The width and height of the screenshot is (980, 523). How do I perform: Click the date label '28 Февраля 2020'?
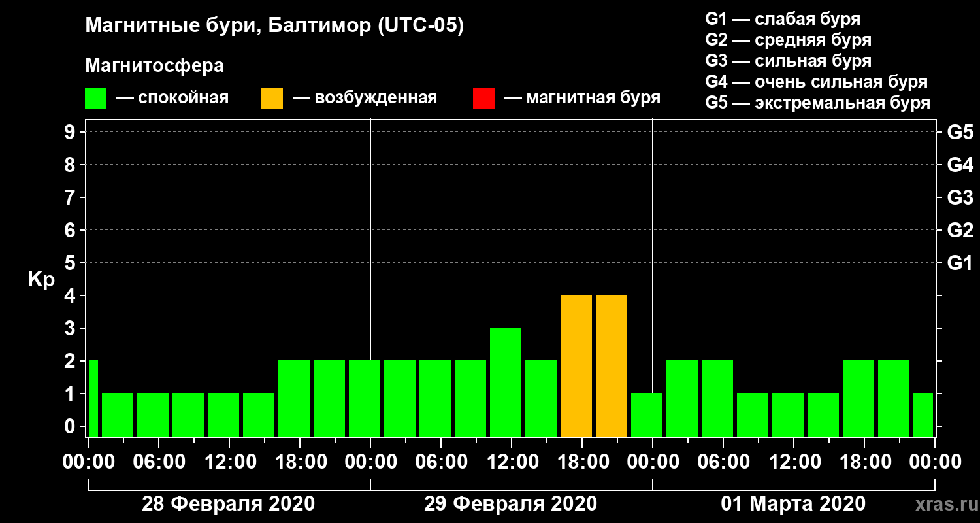pos(229,503)
